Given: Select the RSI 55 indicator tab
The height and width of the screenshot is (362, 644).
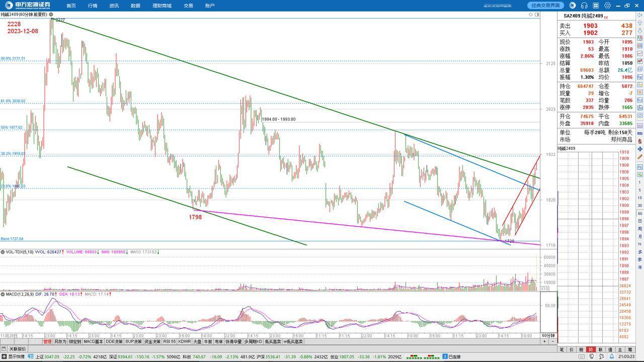Looking at the screenshot, I should coord(170,341).
